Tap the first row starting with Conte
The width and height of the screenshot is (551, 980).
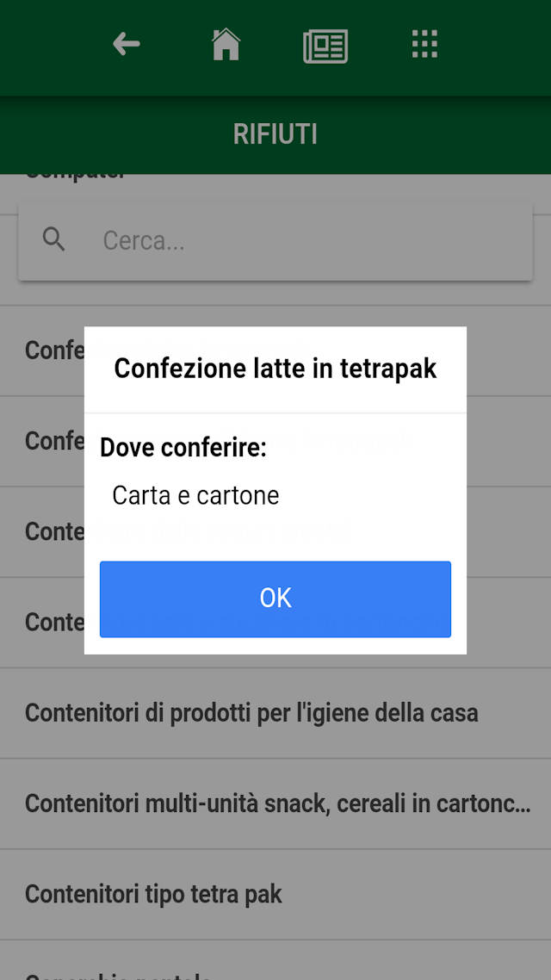[x=53, y=531]
